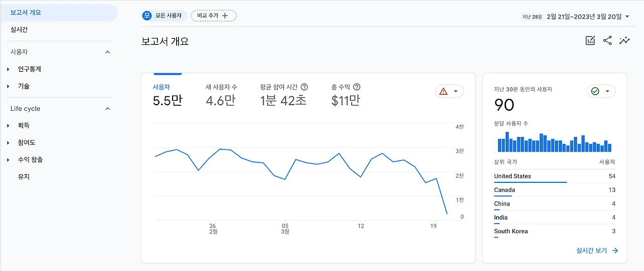Viewport: 644px width, 271px height.
Task: Click help icon next to 총 수익
Action: [x=357, y=87]
